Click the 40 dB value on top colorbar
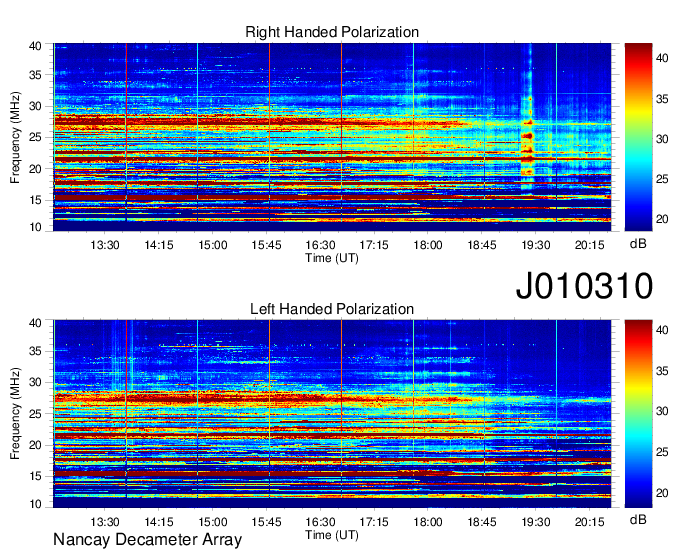Viewport: 680px width, 552px height. coord(662,58)
